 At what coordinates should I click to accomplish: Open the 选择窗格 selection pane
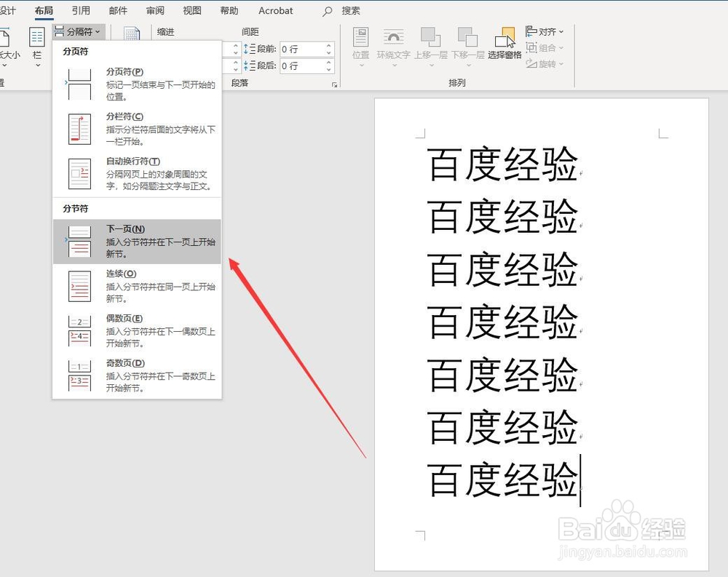[505, 43]
